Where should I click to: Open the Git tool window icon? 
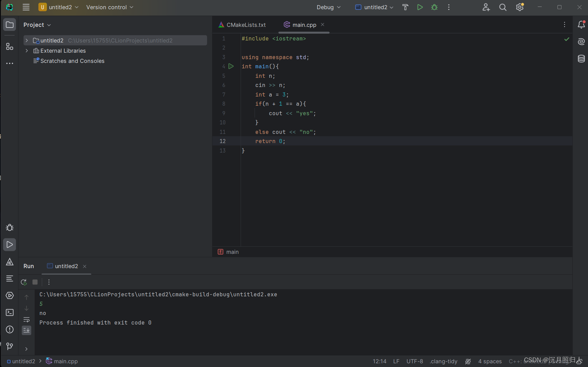tap(10, 346)
